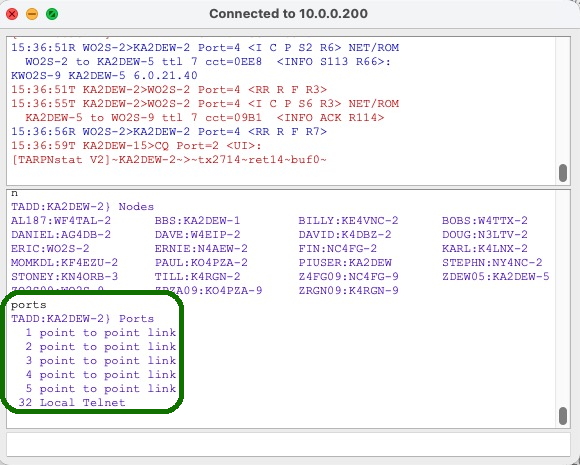Close the window with red button
Viewport: 580px width, 465px height.
pyautogui.click(x=12, y=14)
